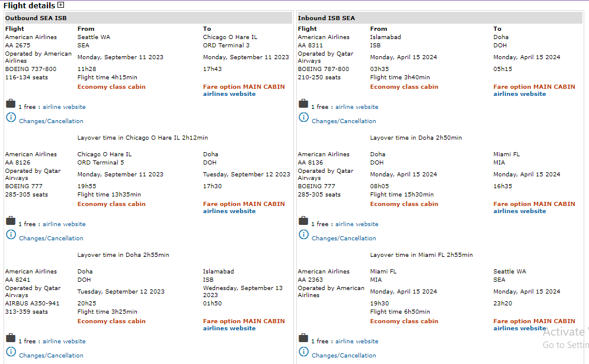Click baggage icon for Islamabad–Doha flight AA 8311
This screenshot has height=364, width=589.
(303, 104)
